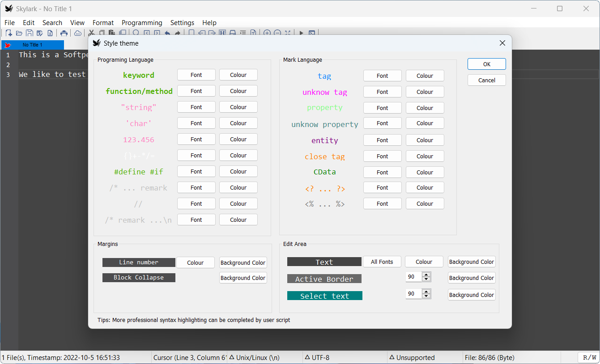The image size is (600, 364).
Task: Click the Cursor line and column status entry
Action: pyautogui.click(x=190, y=357)
